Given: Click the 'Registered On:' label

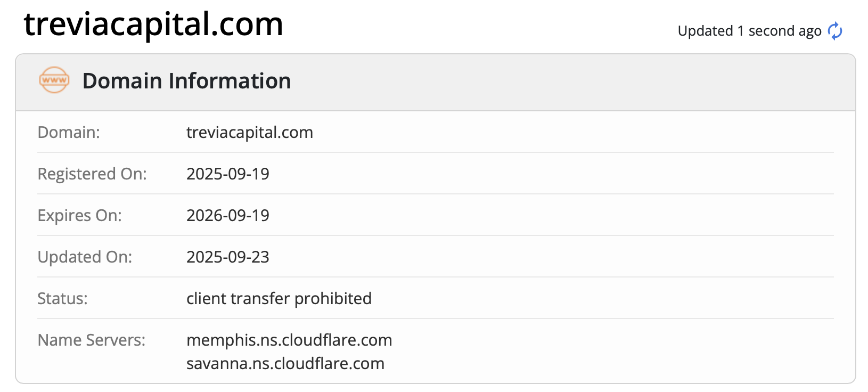Looking at the screenshot, I should (92, 174).
